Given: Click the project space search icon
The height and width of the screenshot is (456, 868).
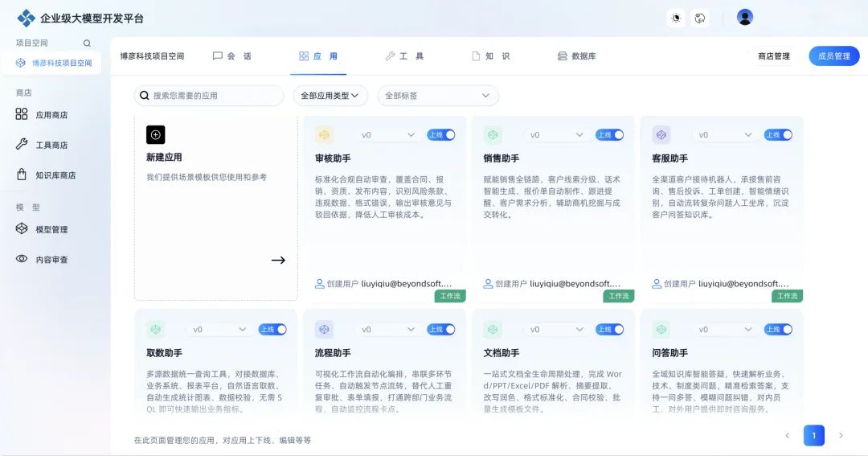Looking at the screenshot, I should [x=87, y=43].
